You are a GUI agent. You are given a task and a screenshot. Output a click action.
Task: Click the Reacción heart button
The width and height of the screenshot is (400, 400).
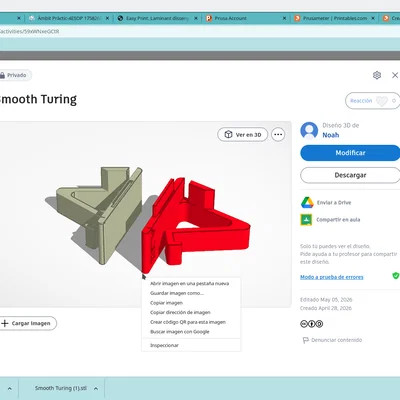[x=373, y=101]
